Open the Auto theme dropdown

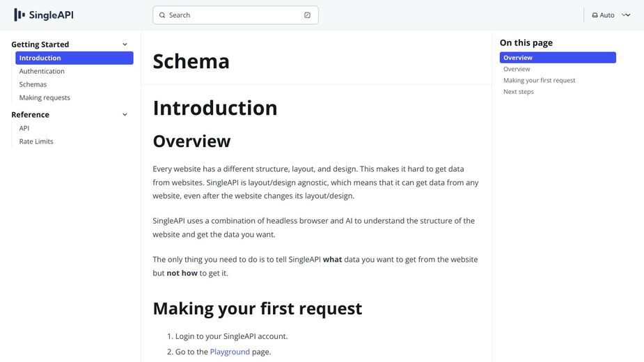click(x=611, y=15)
